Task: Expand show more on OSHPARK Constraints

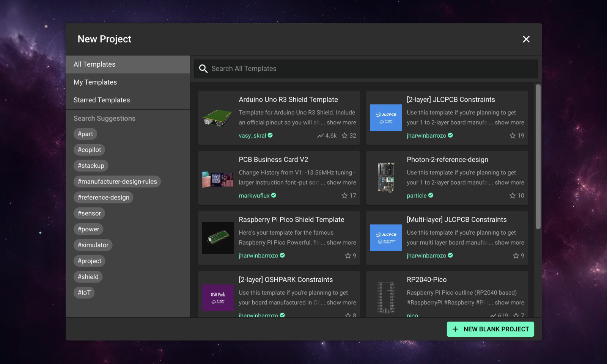Action: point(341,303)
